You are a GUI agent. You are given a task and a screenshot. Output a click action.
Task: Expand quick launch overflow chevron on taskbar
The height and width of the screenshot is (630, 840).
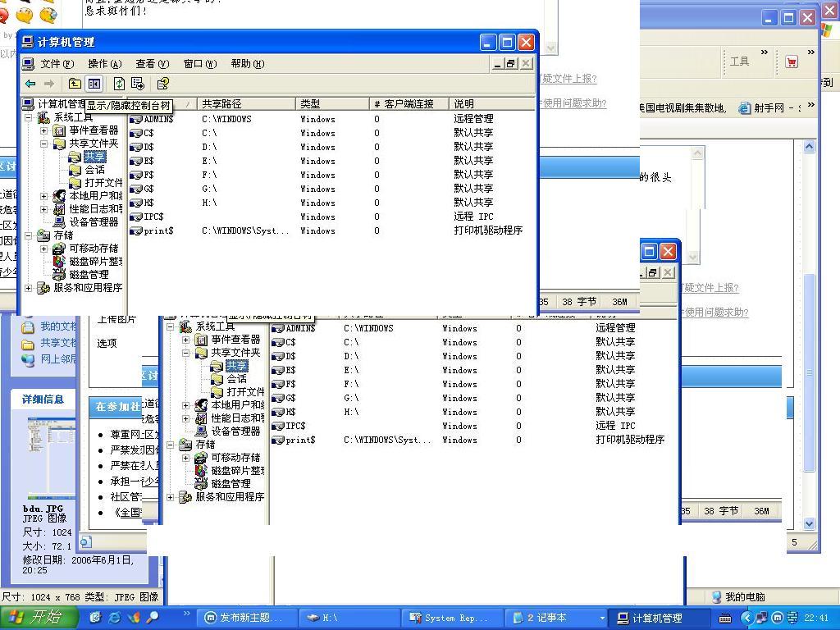[186, 613]
